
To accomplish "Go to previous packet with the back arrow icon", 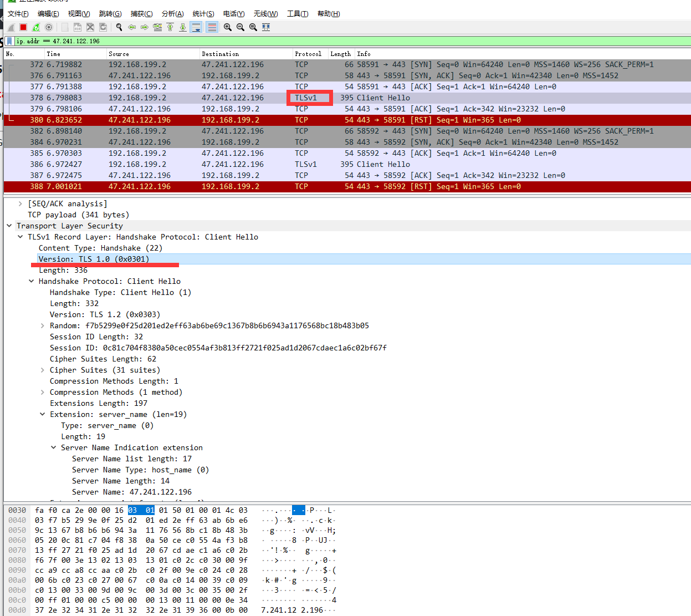I will (132, 27).
